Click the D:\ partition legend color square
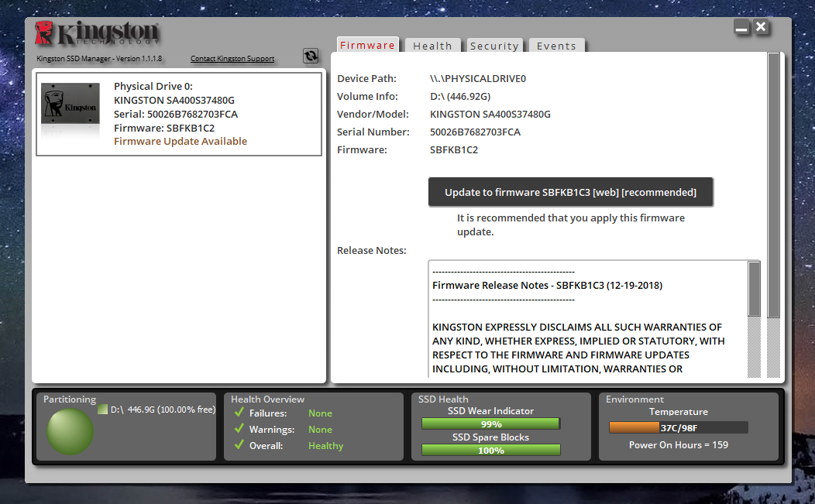 click(x=102, y=410)
